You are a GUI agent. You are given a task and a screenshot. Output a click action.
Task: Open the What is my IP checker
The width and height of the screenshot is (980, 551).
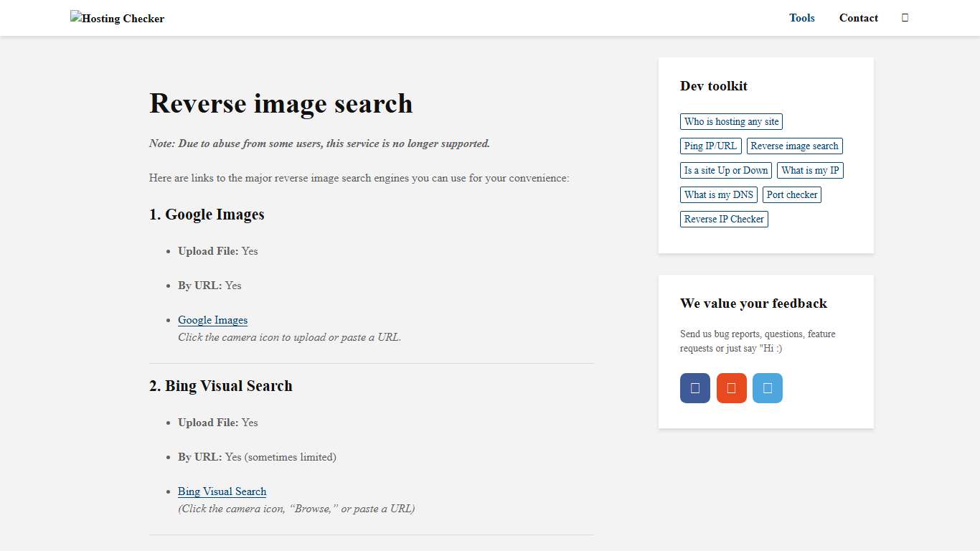810,170
